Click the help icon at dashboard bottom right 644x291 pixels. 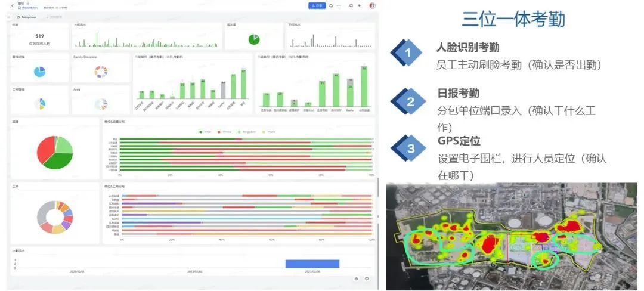coord(367,278)
